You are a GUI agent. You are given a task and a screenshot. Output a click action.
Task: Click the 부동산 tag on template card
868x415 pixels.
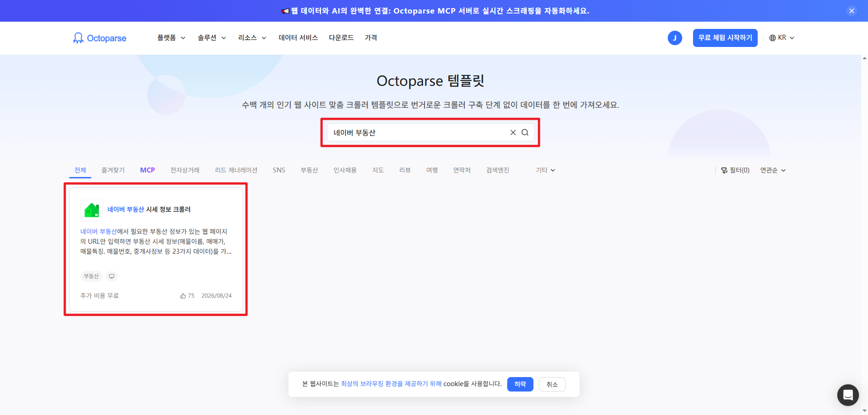(x=91, y=276)
